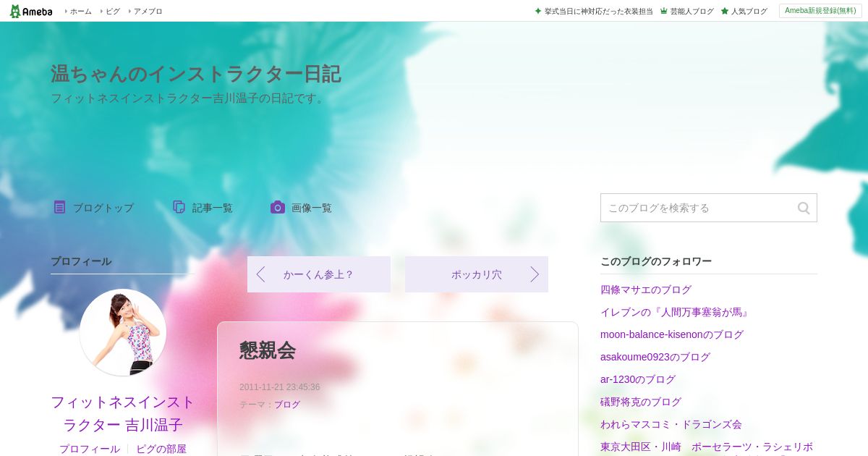Open article title 懇親会
This screenshot has width=868, height=456.
click(x=268, y=350)
